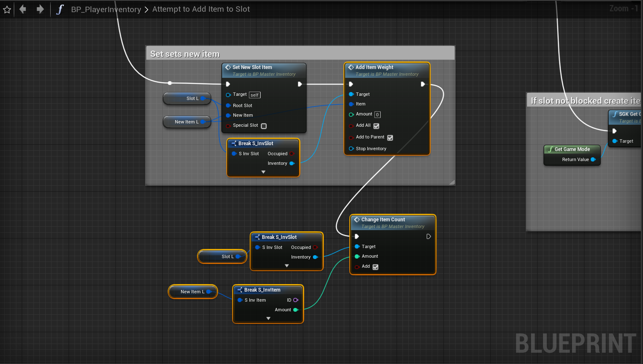This screenshot has width=643, height=364.
Task: Click exec output pin on Change Item Count
Action: point(428,236)
